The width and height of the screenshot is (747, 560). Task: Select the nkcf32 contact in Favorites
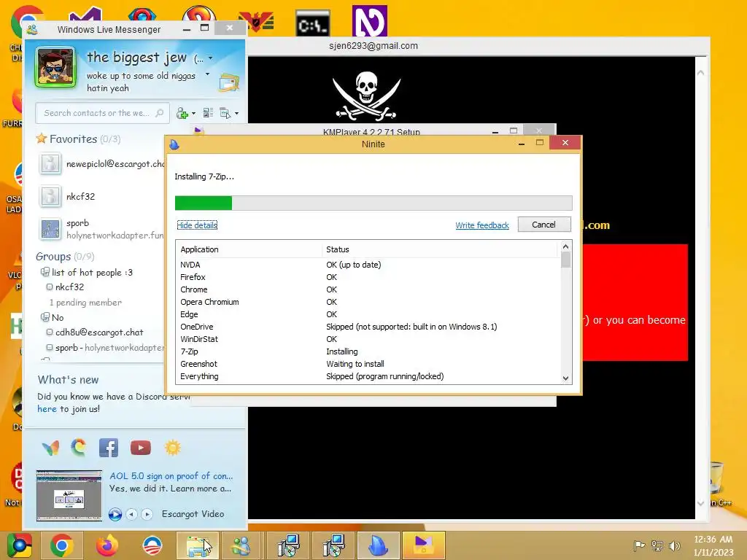coord(80,196)
